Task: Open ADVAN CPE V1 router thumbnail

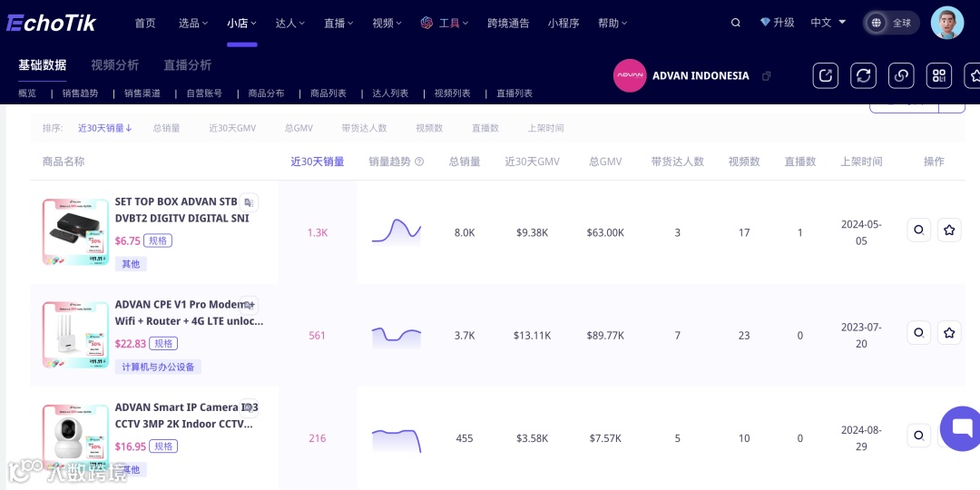Action: (x=75, y=334)
